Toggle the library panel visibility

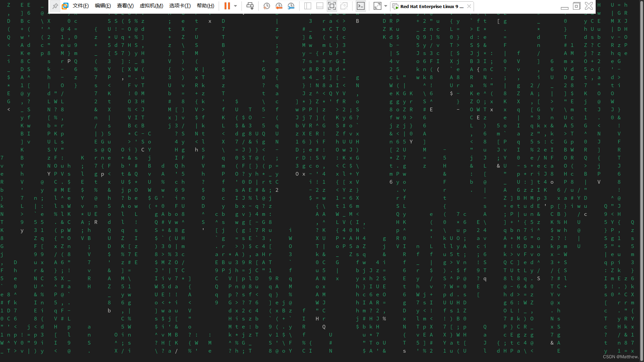click(x=307, y=6)
